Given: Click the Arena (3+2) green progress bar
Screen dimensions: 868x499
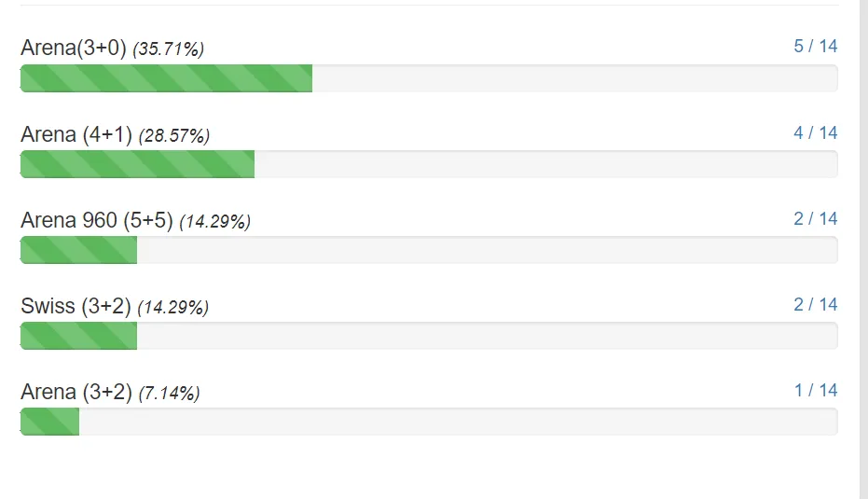Looking at the screenshot, I should [49, 422].
